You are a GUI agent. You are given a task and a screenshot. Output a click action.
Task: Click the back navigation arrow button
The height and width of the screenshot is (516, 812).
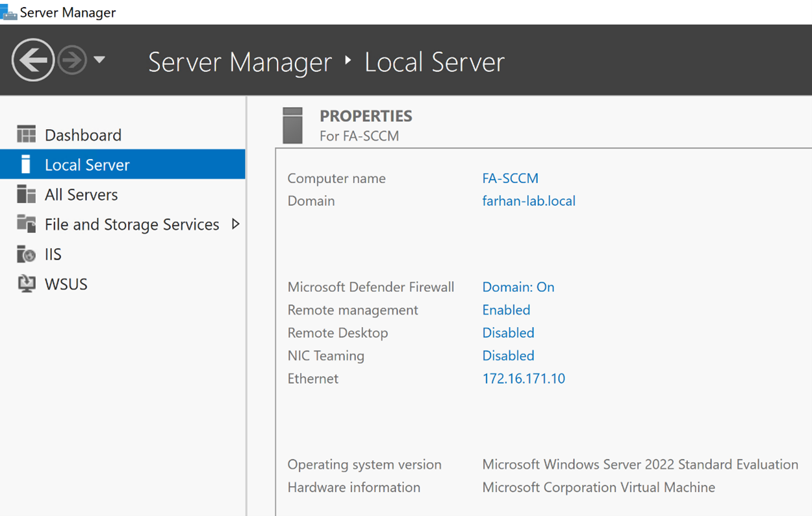pyautogui.click(x=32, y=60)
